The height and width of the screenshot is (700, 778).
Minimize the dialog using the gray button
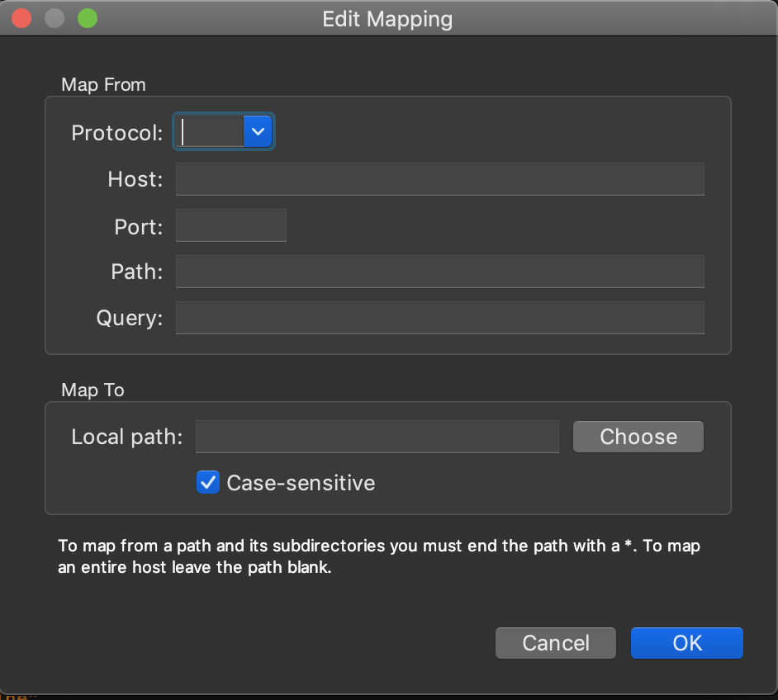[x=55, y=18]
